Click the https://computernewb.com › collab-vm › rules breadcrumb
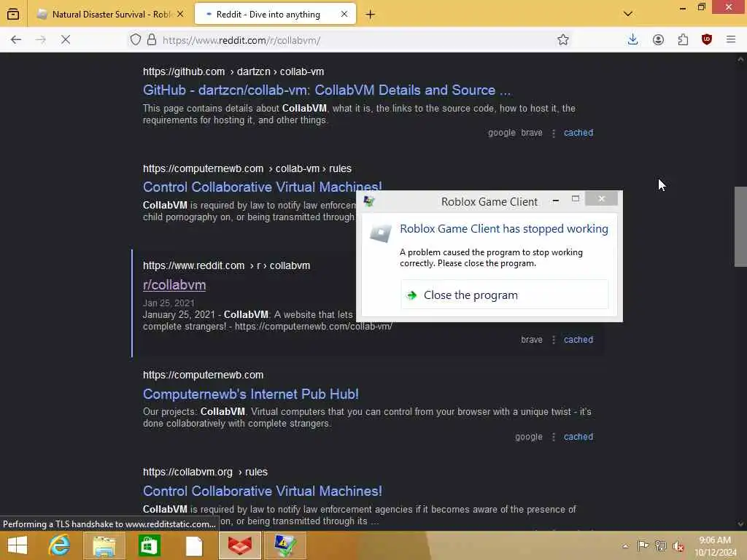The width and height of the screenshot is (747, 560). click(x=247, y=168)
